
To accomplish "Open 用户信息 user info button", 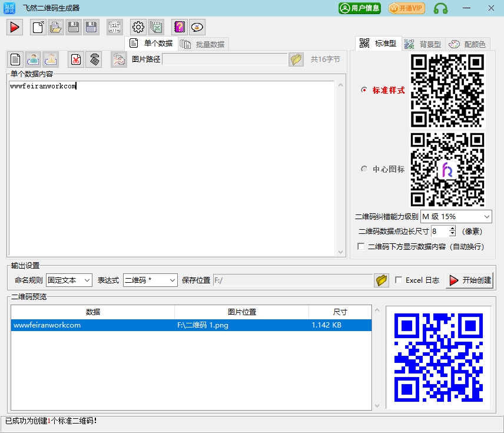I will point(360,8).
